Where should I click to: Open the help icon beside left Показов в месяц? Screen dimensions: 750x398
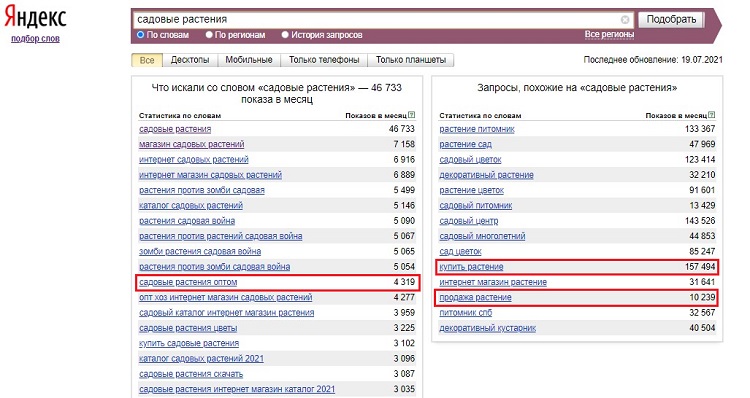click(412, 115)
